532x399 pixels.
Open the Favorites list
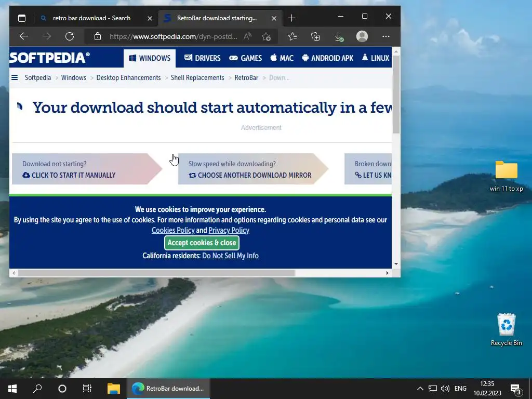(292, 36)
